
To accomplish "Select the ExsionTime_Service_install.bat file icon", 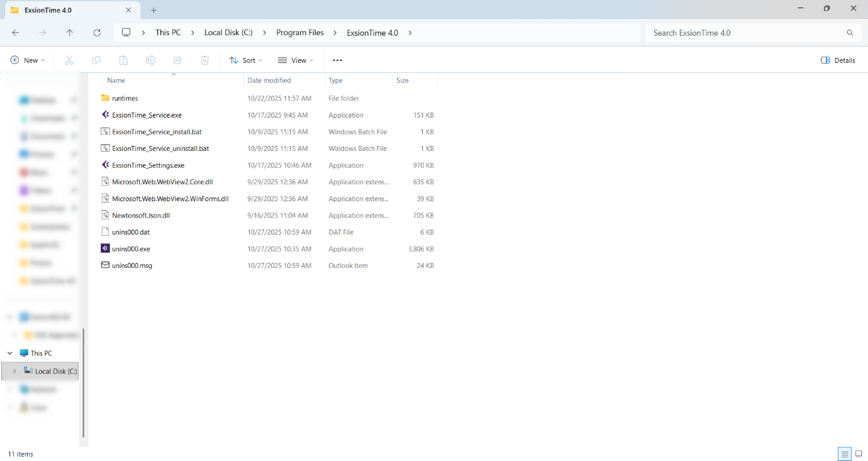I will 105,131.
